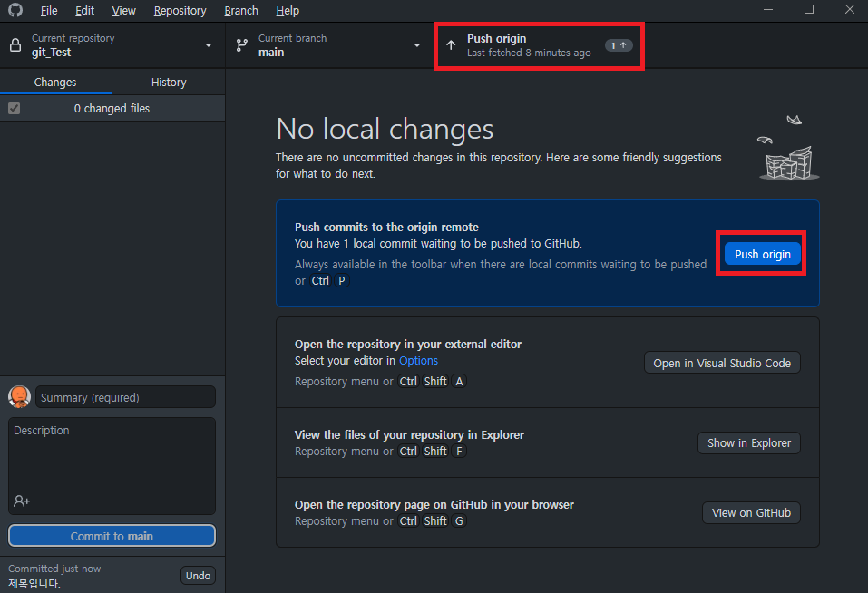868x593 pixels.
Task: Click the branch icon beside Current branch
Action: (x=242, y=45)
